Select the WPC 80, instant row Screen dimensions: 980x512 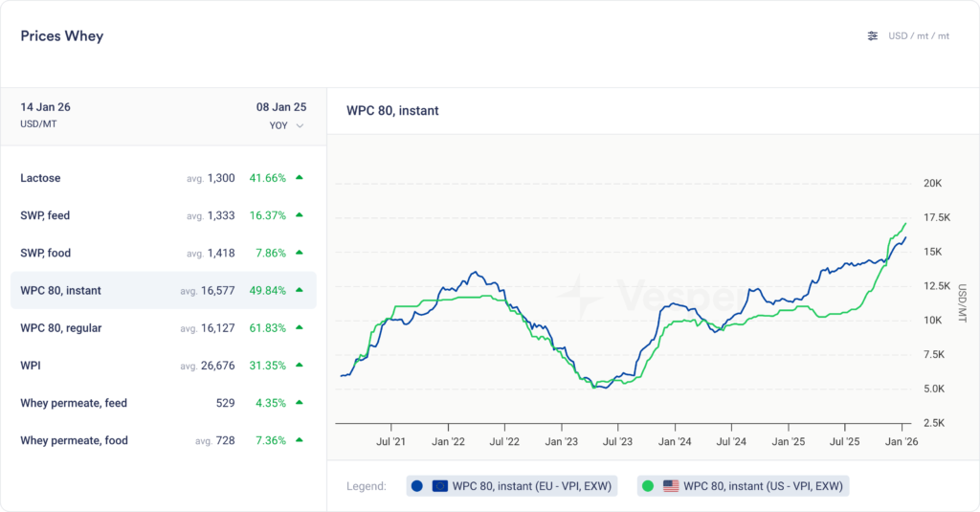163,291
